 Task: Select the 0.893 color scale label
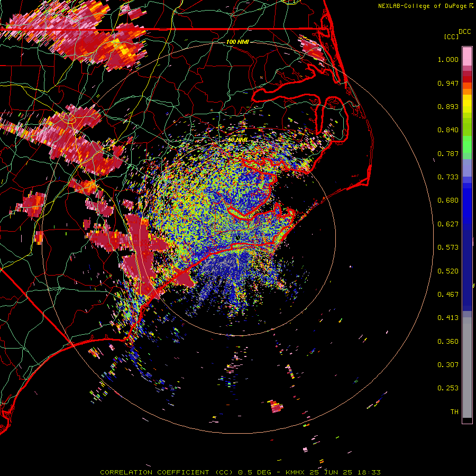(448, 106)
